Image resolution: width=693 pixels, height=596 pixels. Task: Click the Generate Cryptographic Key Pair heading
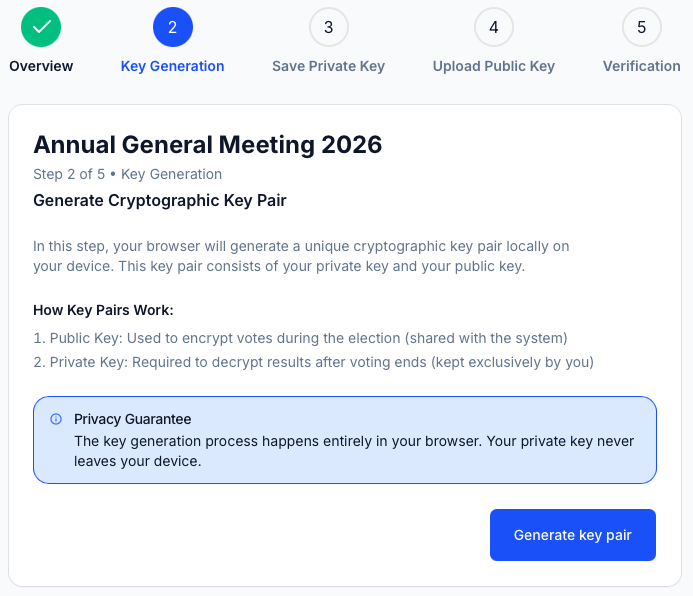point(160,200)
